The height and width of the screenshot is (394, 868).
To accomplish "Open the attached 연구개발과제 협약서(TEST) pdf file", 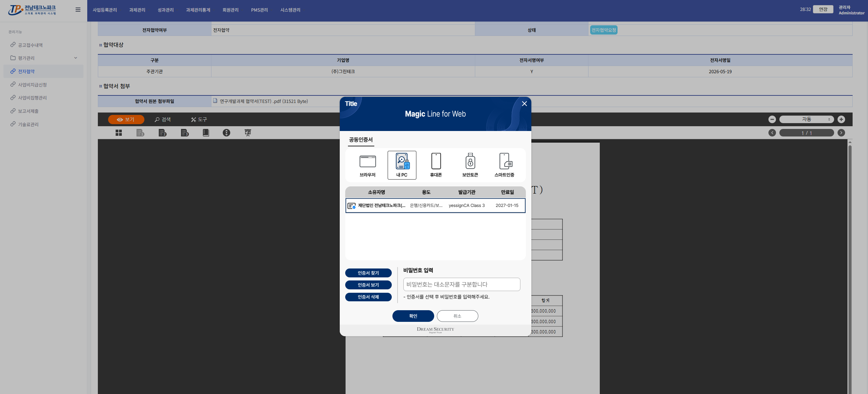I will 263,101.
